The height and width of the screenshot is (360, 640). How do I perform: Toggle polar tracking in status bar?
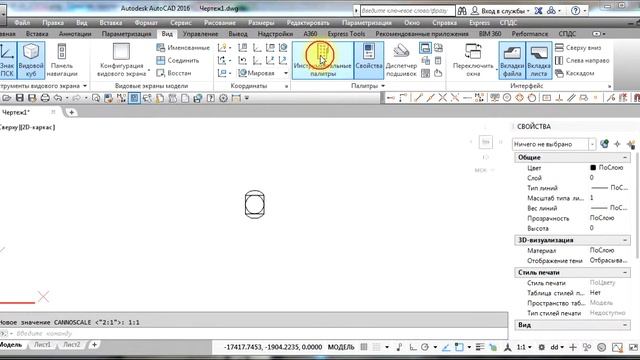coord(425,347)
